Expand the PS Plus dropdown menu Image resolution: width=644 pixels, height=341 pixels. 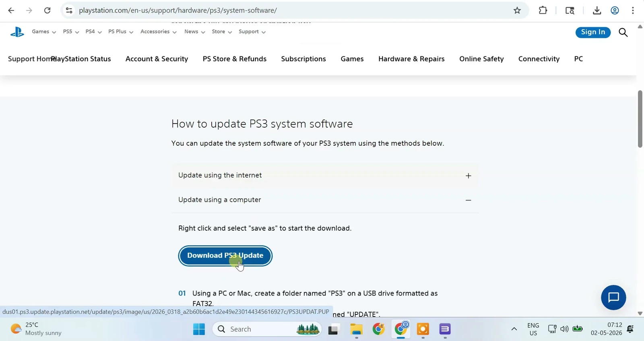pos(121,32)
